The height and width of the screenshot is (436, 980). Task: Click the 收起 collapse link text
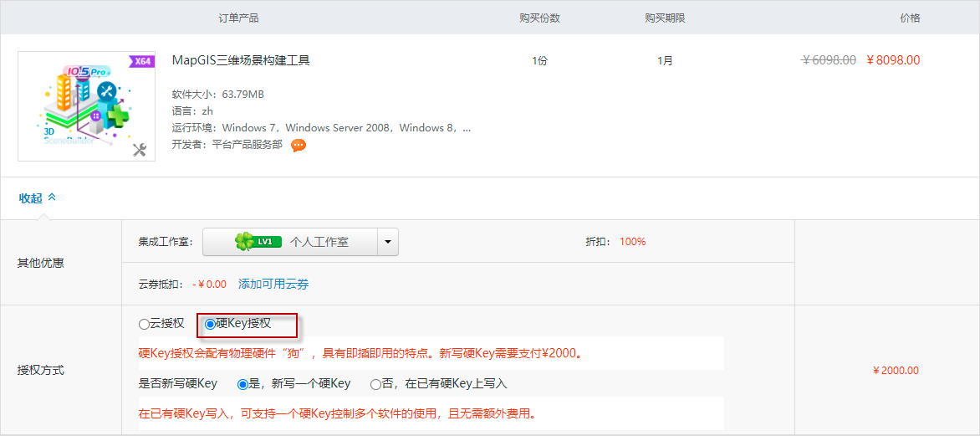(x=31, y=197)
